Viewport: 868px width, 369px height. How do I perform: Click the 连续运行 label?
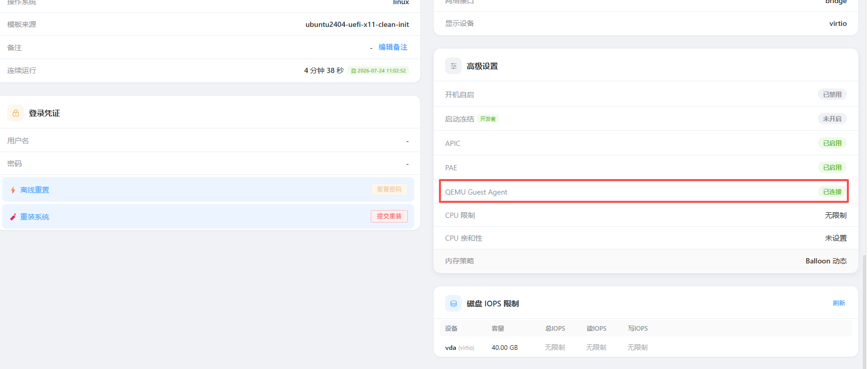pos(22,70)
